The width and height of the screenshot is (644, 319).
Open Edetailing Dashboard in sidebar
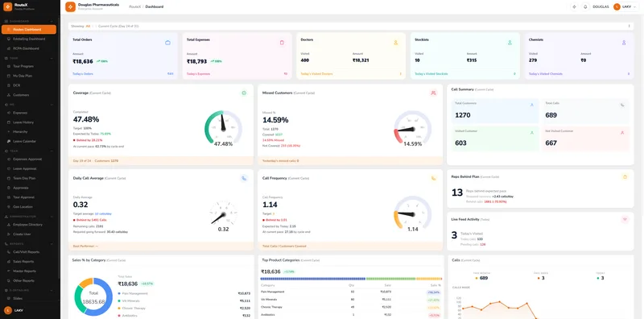point(29,39)
